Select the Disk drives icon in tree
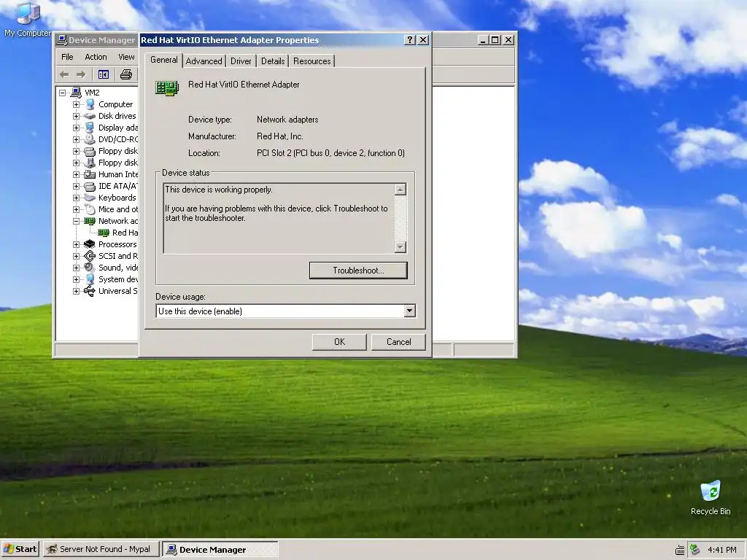The image size is (747, 560). click(x=90, y=116)
